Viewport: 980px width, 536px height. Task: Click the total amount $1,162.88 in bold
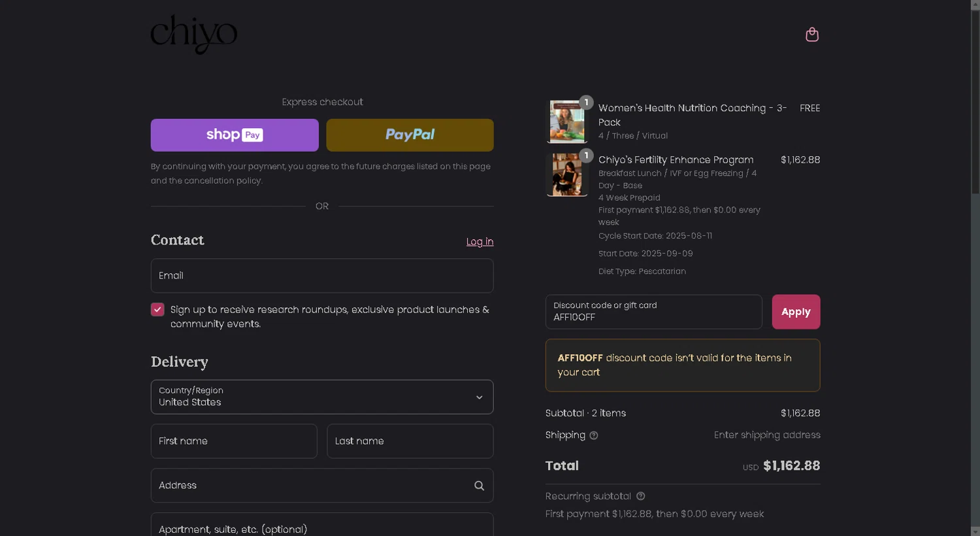[791, 466]
